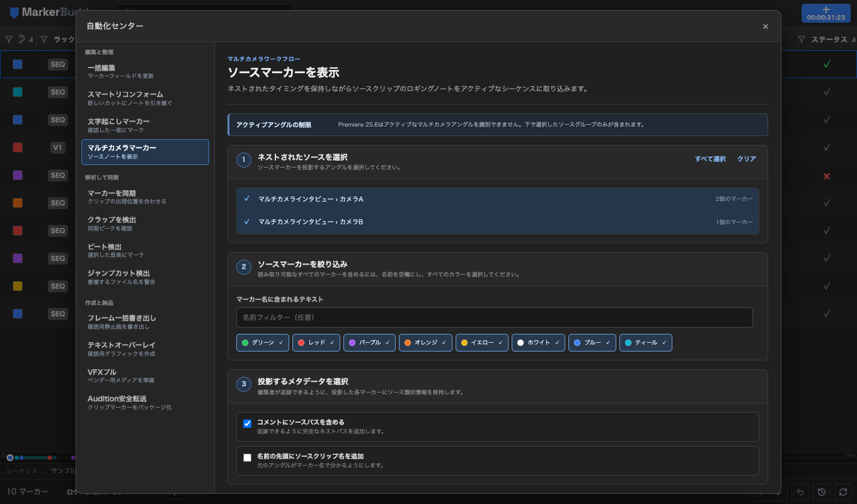Open クラップを検出 in the sidebar
Screen dimensions: 857x504
145,224
